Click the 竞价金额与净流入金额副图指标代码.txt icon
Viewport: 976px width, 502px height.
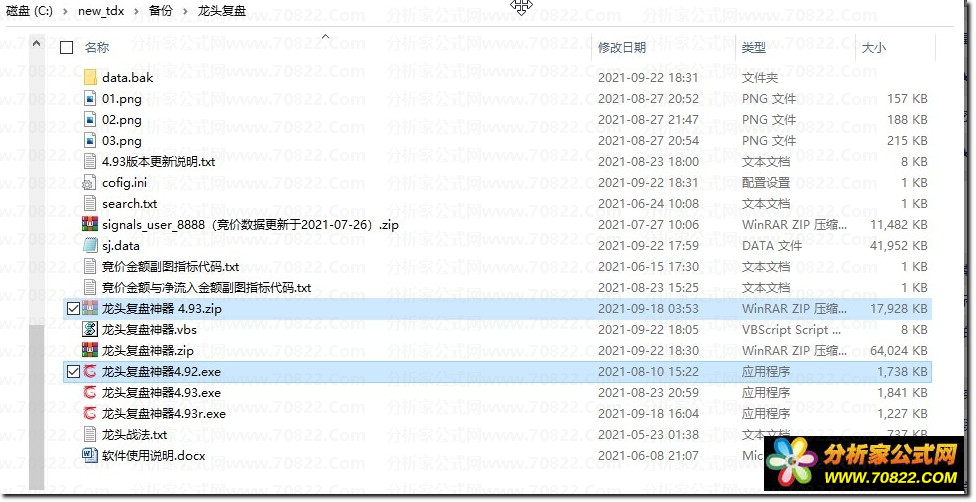(x=90, y=288)
